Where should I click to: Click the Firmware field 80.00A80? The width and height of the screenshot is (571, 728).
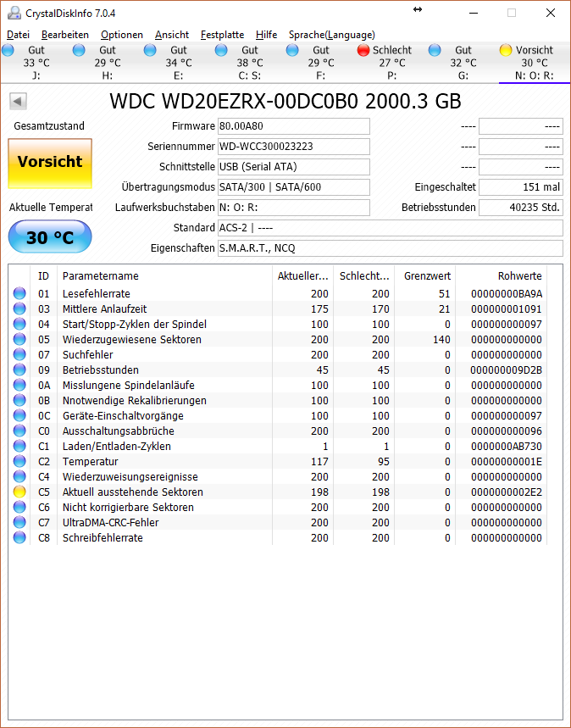[x=294, y=125]
